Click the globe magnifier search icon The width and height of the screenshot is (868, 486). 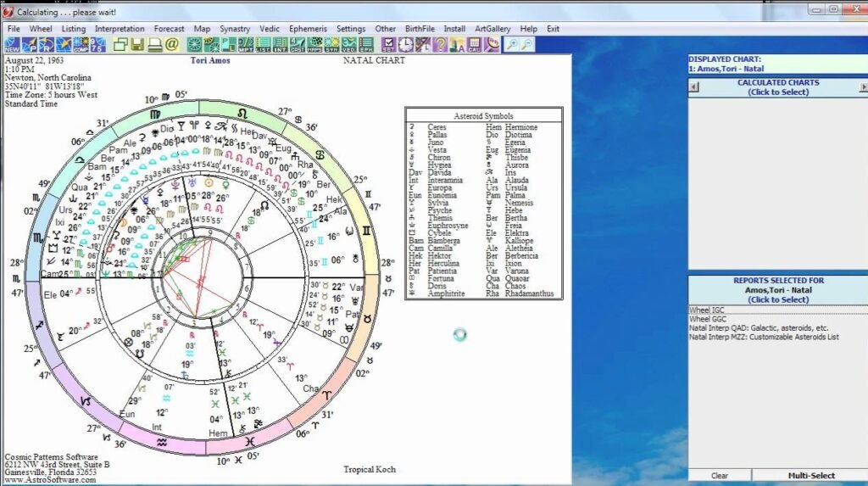pyautogui.click(x=491, y=45)
